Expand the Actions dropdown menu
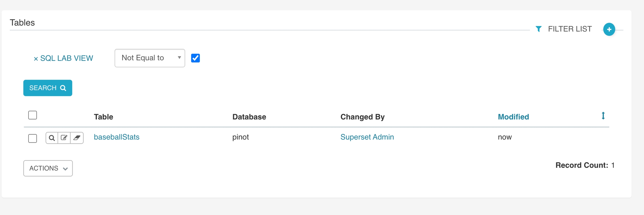644x215 pixels. point(48,168)
